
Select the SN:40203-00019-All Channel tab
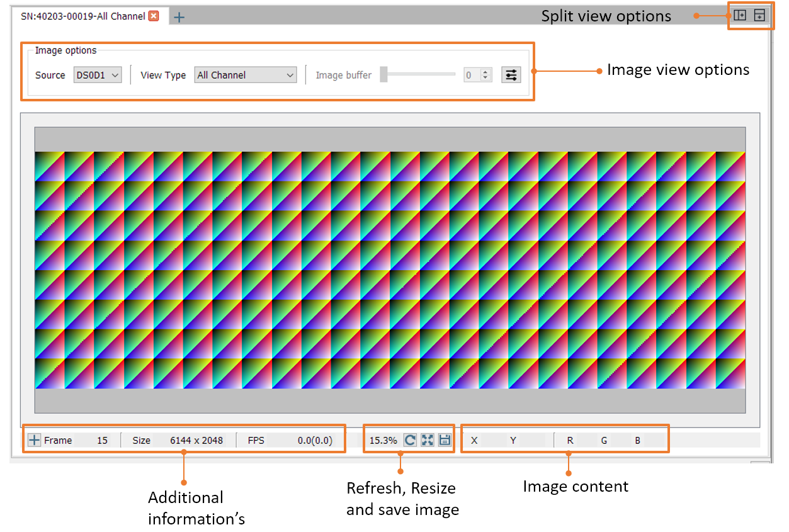(x=83, y=16)
